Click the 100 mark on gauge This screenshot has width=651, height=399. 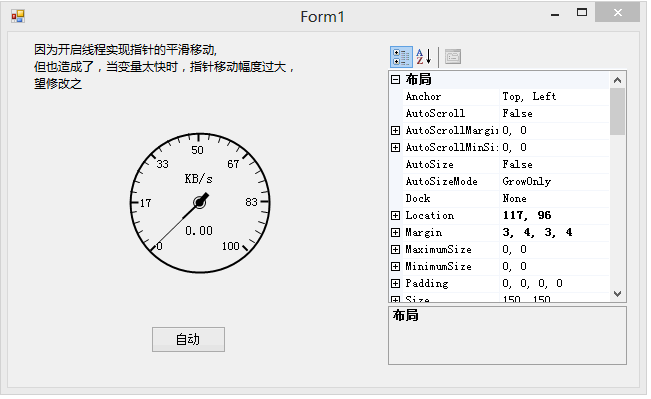click(230, 246)
